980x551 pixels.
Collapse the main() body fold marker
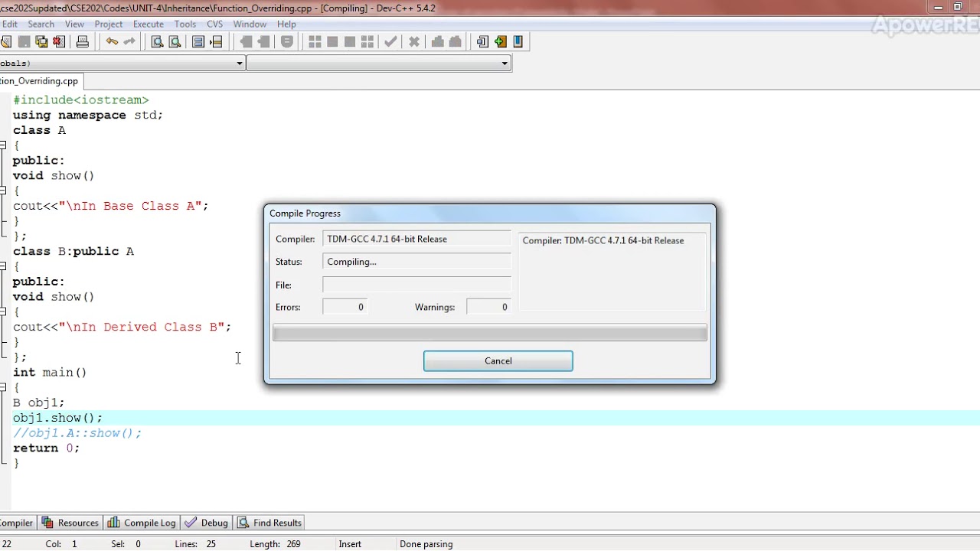point(4,387)
